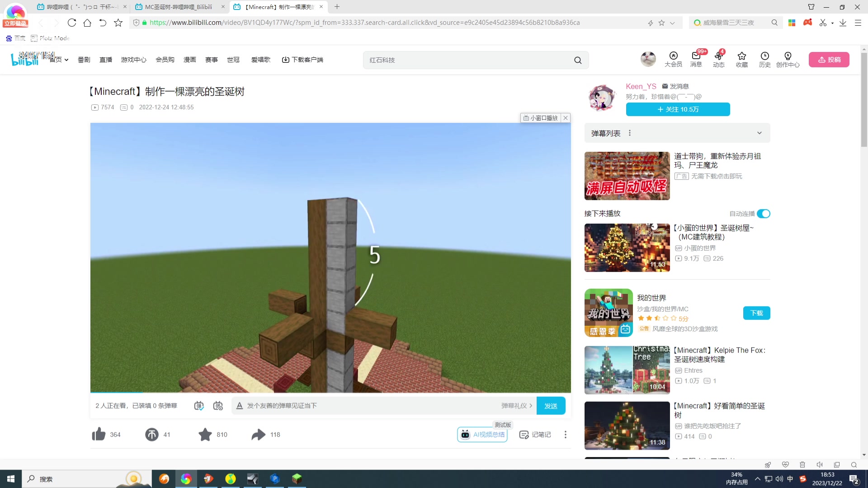Click the 关注 follow button
Viewport: 868px width, 488px height.
pyautogui.click(x=677, y=109)
